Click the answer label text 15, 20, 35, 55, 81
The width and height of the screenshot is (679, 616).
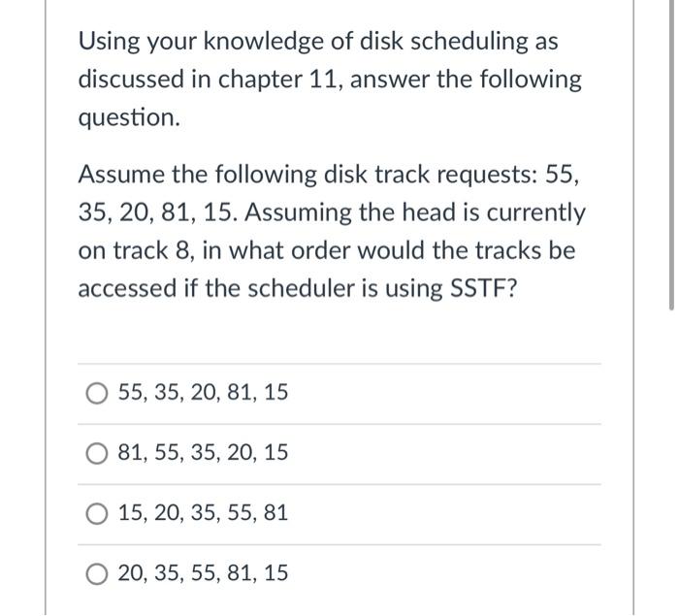click(x=203, y=512)
